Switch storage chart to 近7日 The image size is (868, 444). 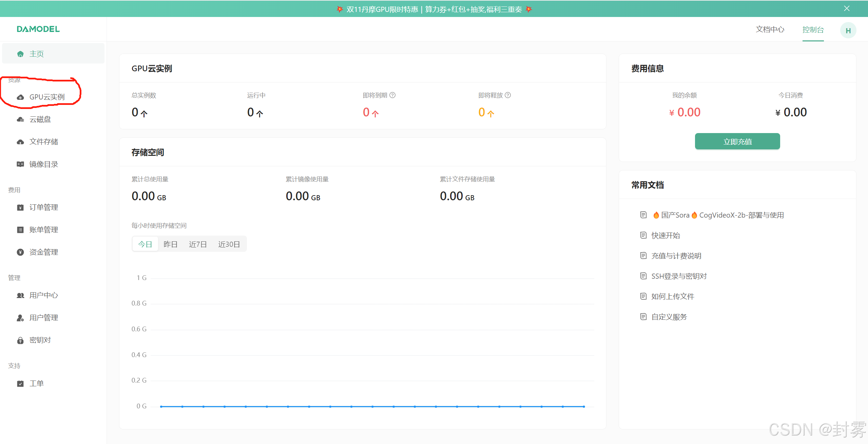[x=198, y=244]
